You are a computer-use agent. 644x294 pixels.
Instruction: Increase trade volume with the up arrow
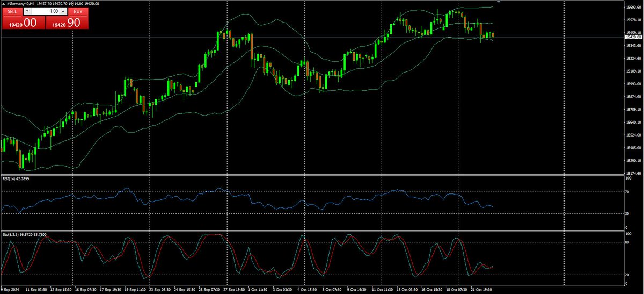(64, 11)
